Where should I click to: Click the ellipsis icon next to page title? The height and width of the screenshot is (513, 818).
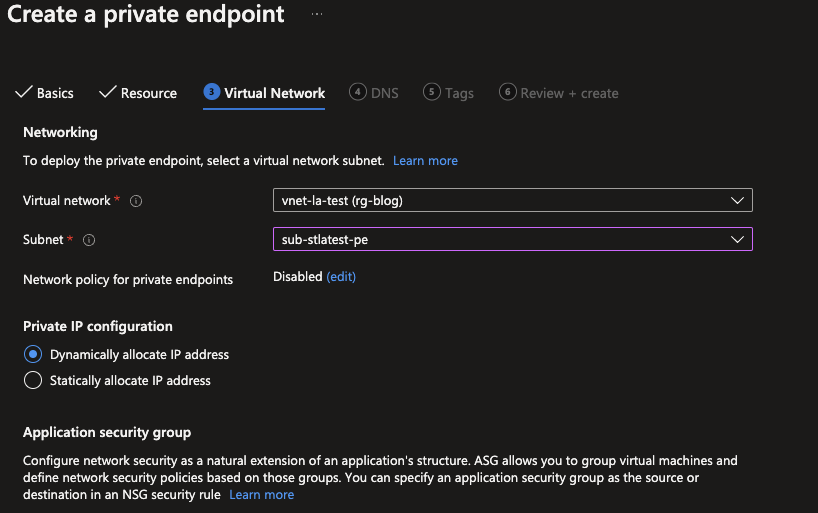tap(316, 14)
